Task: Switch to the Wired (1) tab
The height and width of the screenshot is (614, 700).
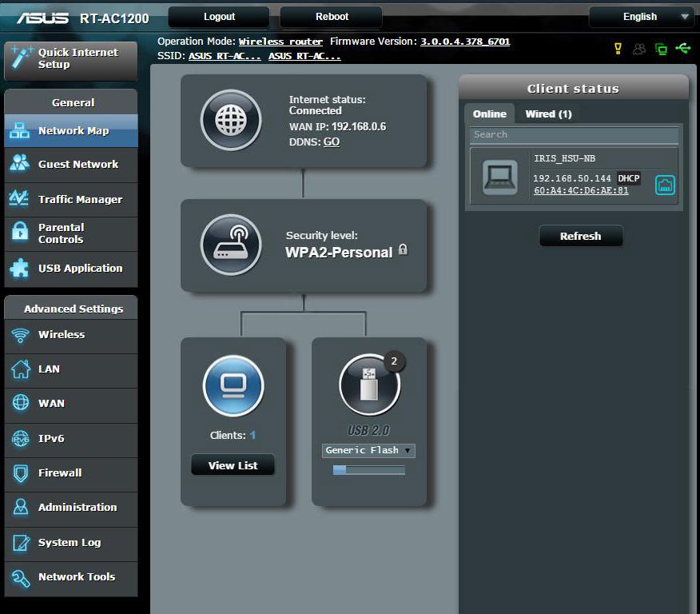Action: pos(548,114)
